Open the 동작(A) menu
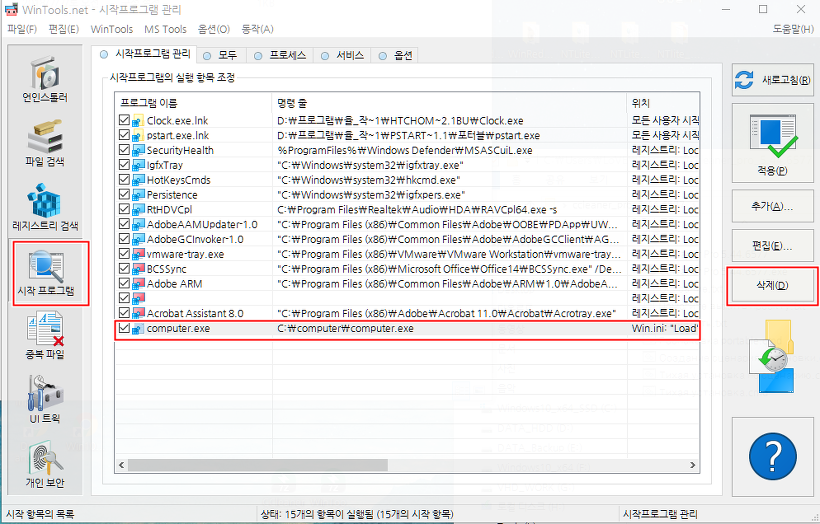This screenshot has height=524, width=820. (257, 29)
